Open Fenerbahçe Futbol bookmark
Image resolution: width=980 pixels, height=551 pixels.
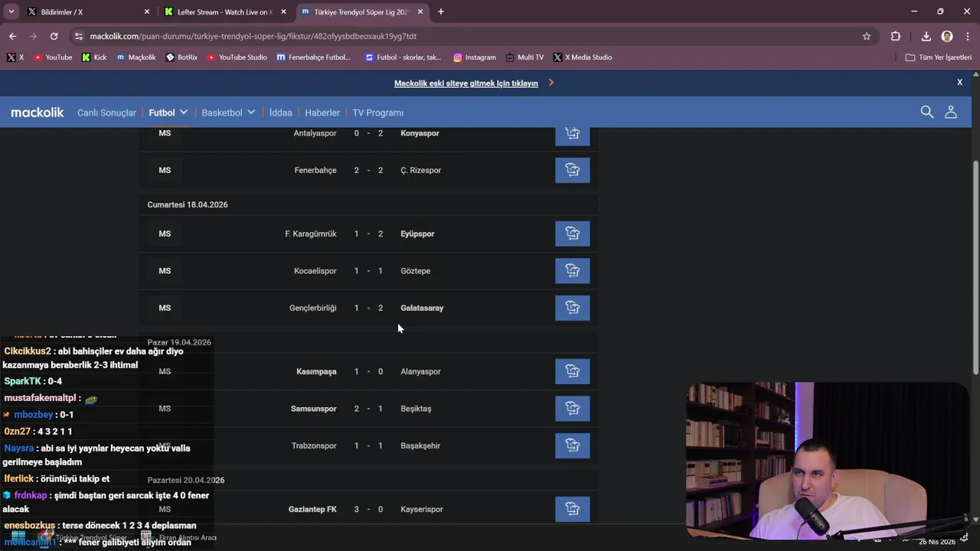[x=313, y=57]
